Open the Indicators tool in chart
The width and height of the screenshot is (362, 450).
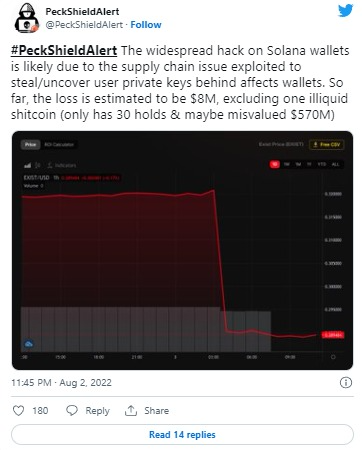click(x=62, y=165)
